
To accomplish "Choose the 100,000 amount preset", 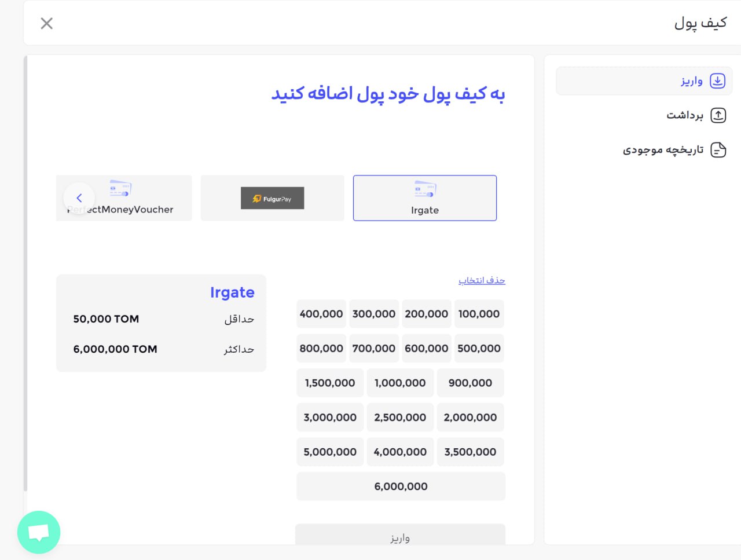I will pos(479,313).
